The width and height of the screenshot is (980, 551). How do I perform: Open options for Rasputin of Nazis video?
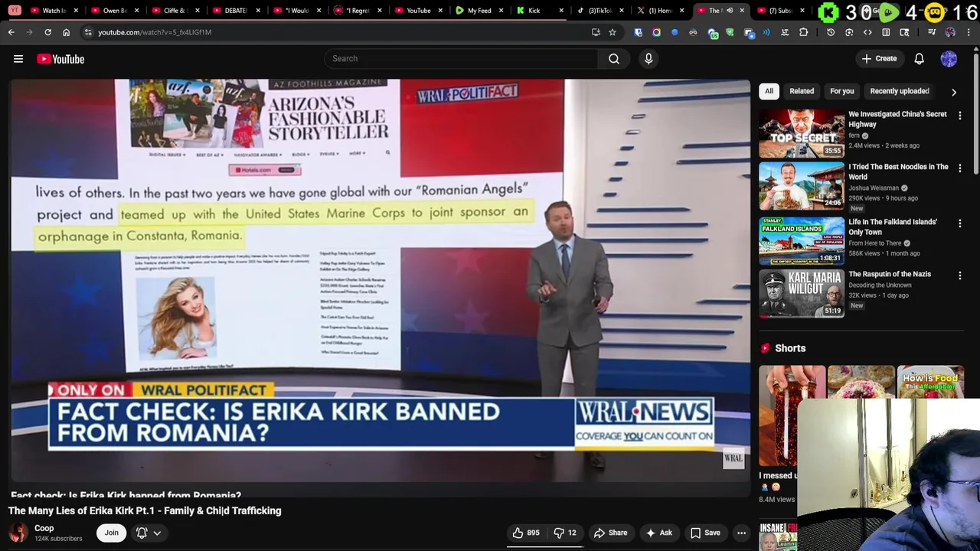960,275
